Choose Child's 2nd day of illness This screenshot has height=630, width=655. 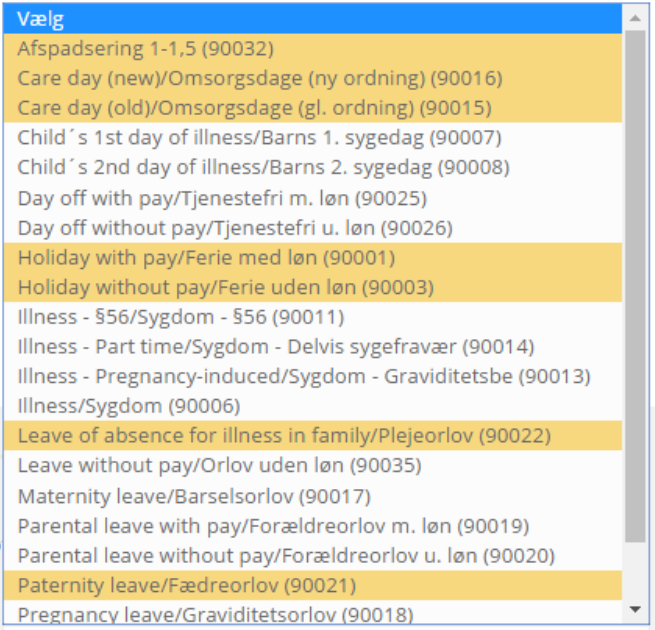pos(263,168)
